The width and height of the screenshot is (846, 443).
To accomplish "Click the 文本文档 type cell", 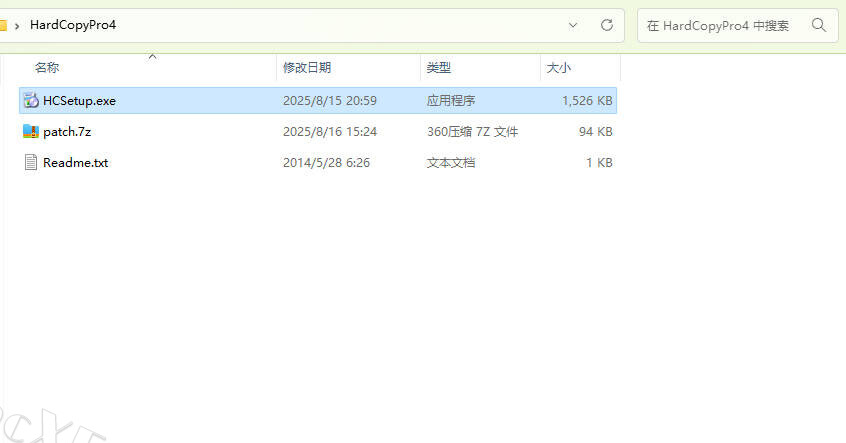I will tap(451, 162).
